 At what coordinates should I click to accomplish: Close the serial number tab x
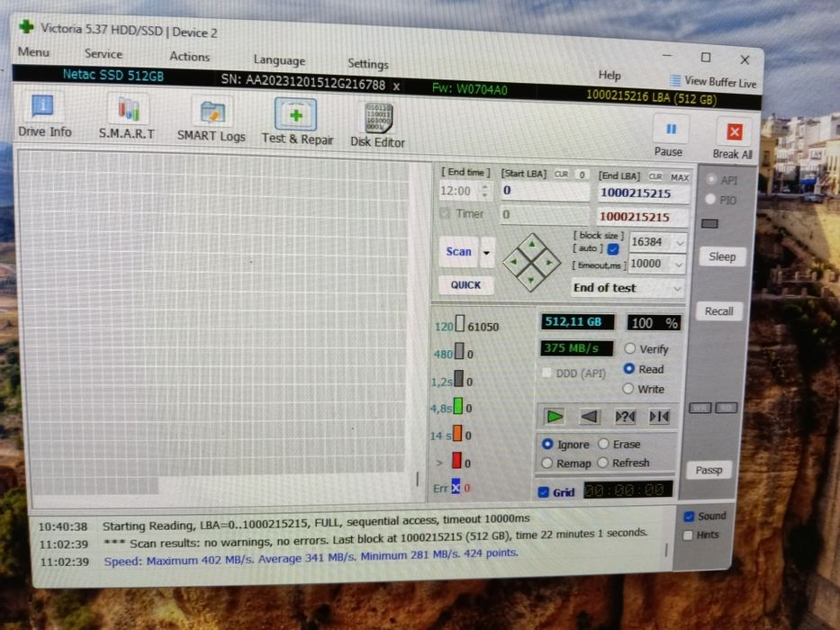(396, 86)
